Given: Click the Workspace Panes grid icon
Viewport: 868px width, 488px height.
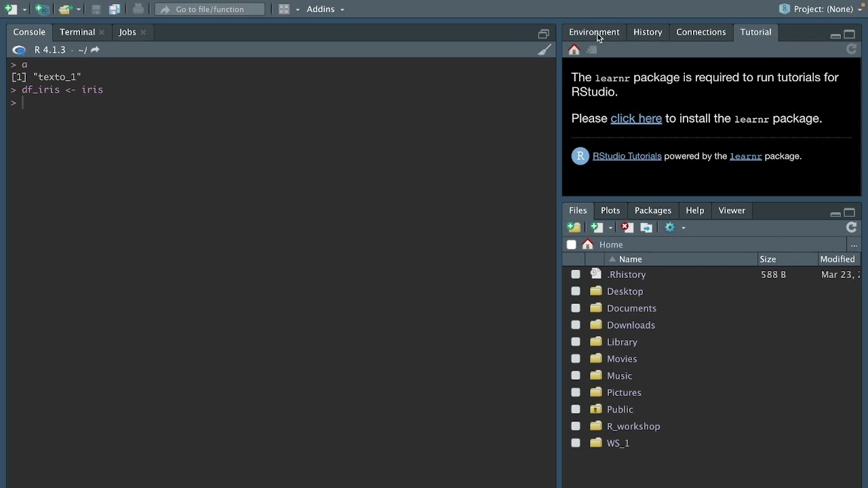Looking at the screenshot, I should 284,9.
